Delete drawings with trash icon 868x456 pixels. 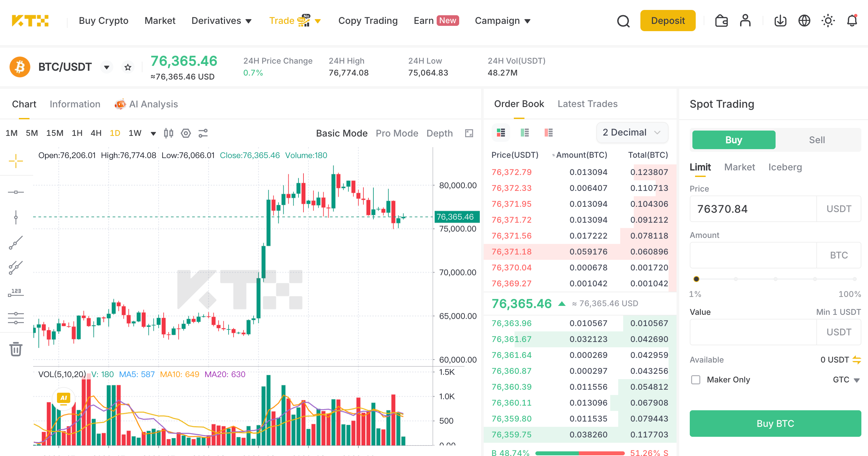click(16, 349)
